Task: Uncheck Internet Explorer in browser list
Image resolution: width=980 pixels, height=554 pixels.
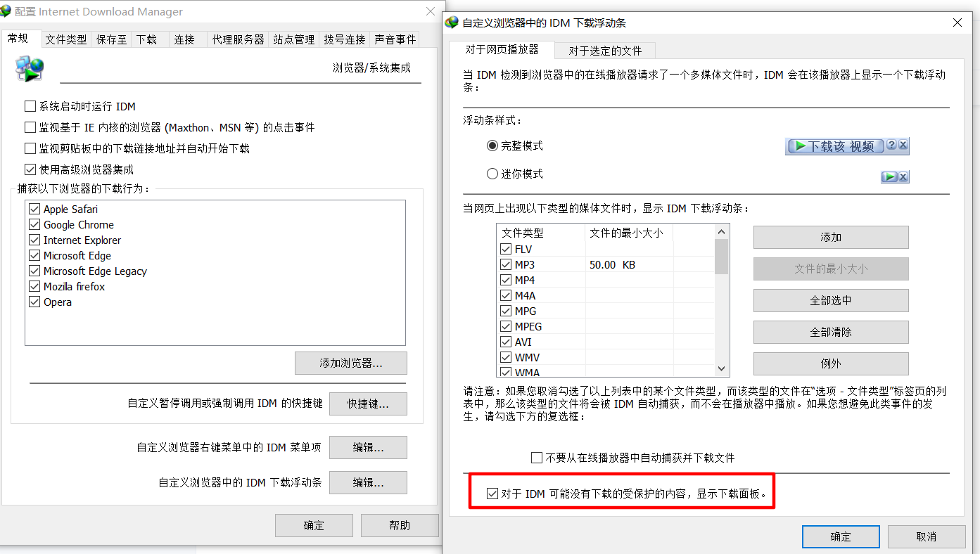Action: 34,240
